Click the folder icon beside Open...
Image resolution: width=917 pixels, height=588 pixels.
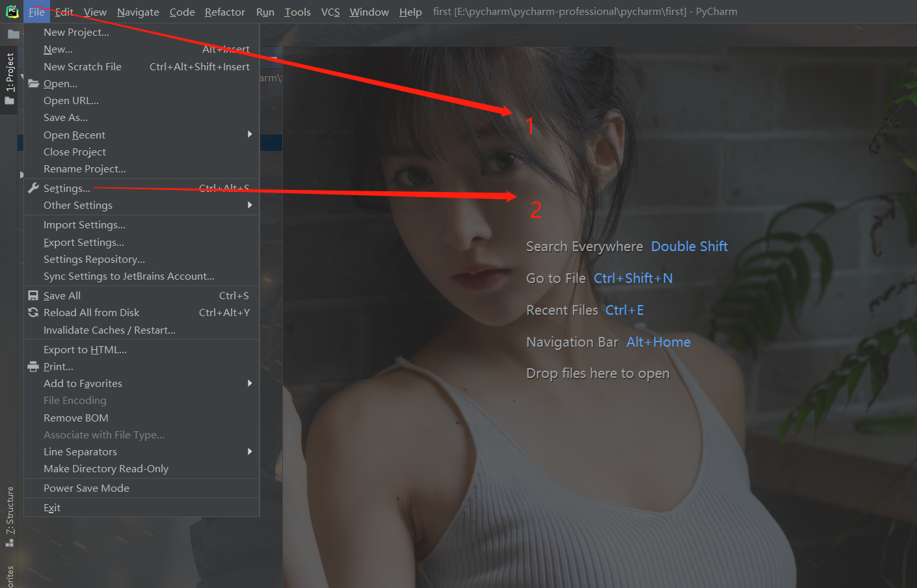pos(33,83)
